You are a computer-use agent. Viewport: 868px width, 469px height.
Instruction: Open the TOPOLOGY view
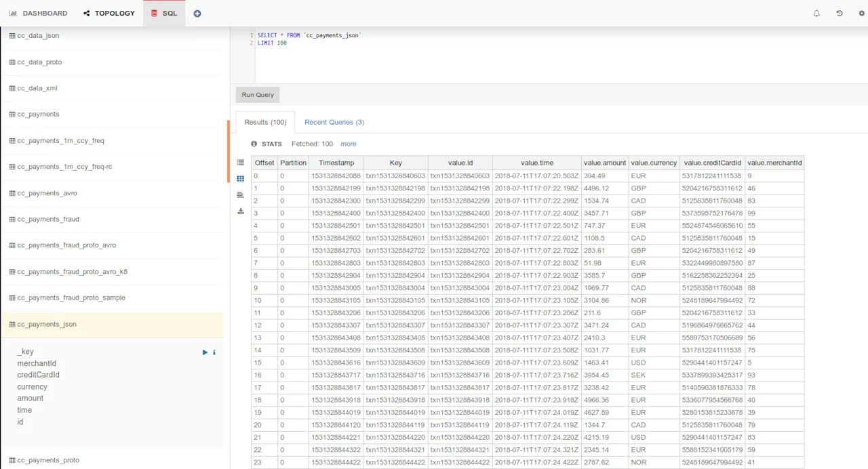109,13
